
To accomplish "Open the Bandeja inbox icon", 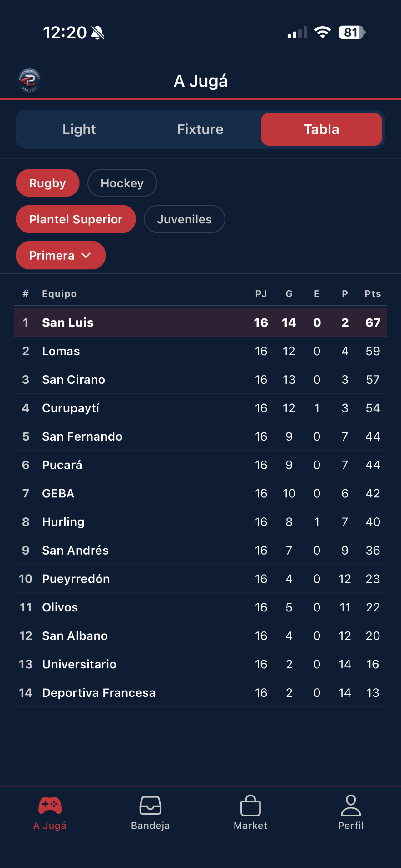I will (150, 805).
